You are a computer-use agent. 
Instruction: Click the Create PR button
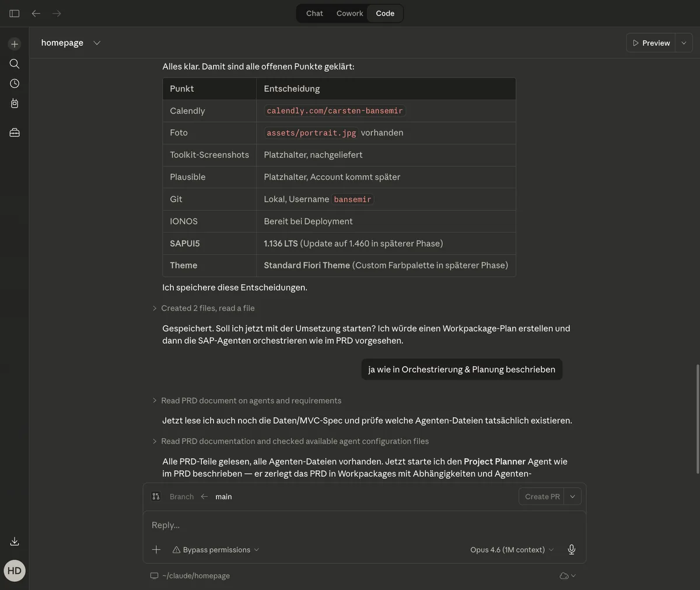(x=542, y=497)
